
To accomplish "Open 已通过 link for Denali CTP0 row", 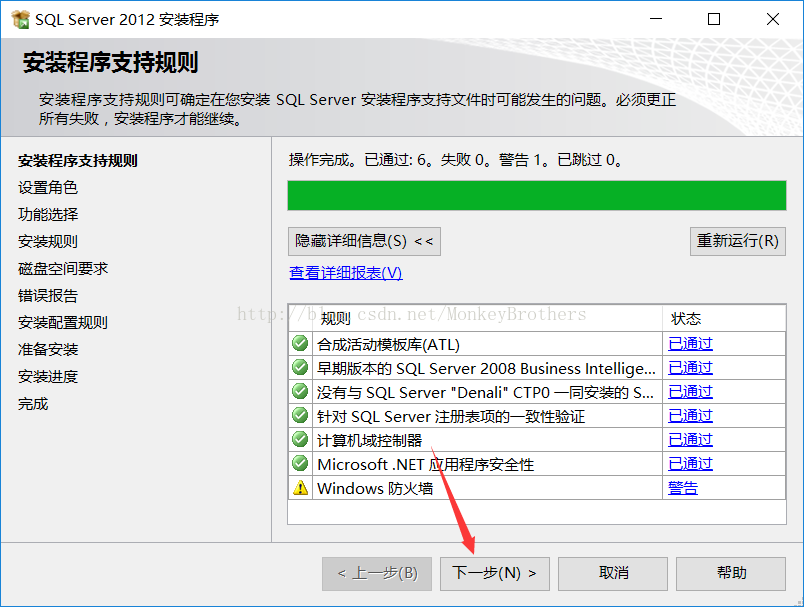I will click(x=690, y=392).
